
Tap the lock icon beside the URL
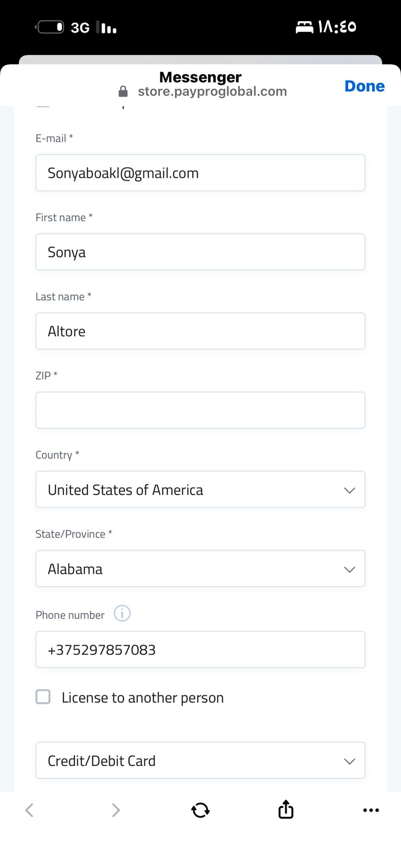click(x=123, y=92)
